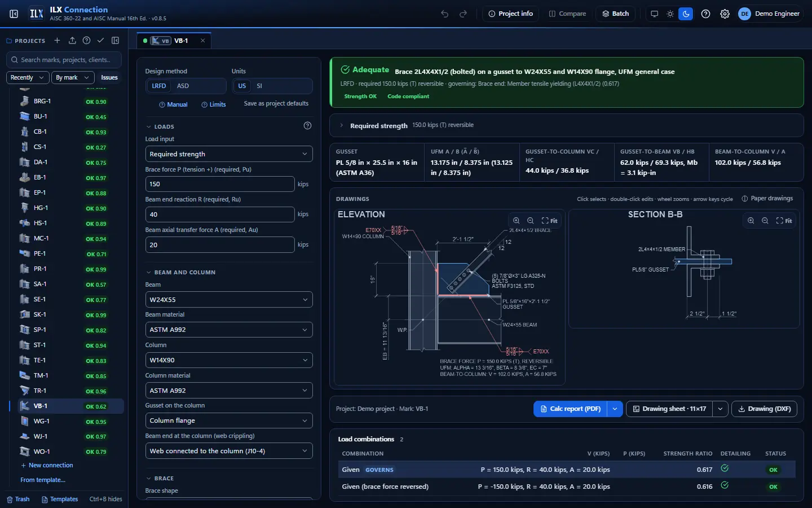
Task: Switch the design method to ASD
Action: coord(183,86)
